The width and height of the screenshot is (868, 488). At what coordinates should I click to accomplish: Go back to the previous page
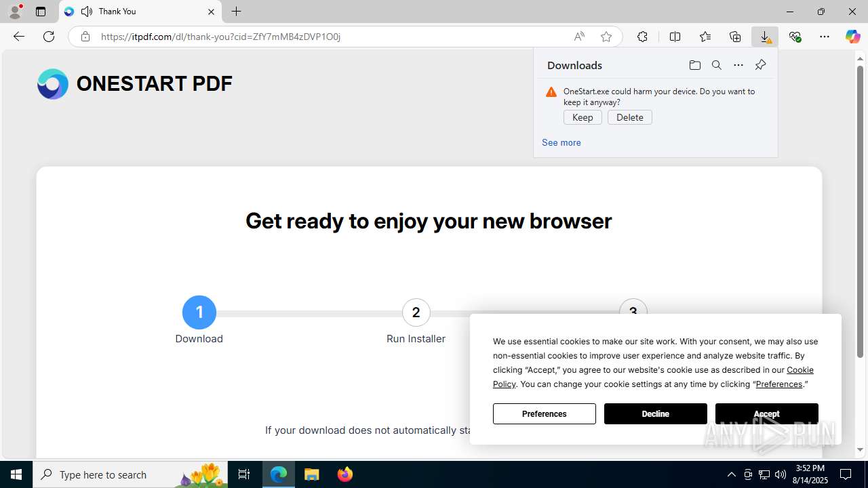[x=19, y=37]
